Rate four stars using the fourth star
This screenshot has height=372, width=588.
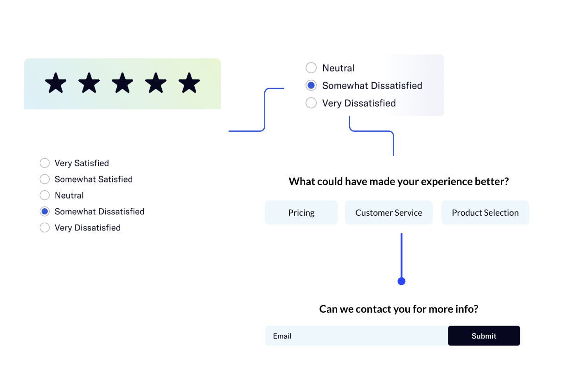[156, 83]
